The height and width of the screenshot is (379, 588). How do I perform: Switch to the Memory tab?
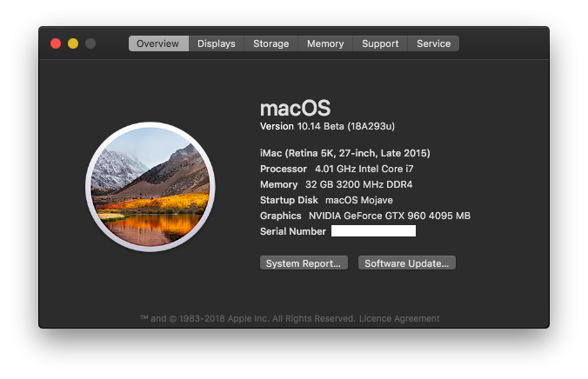click(x=325, y=43)
